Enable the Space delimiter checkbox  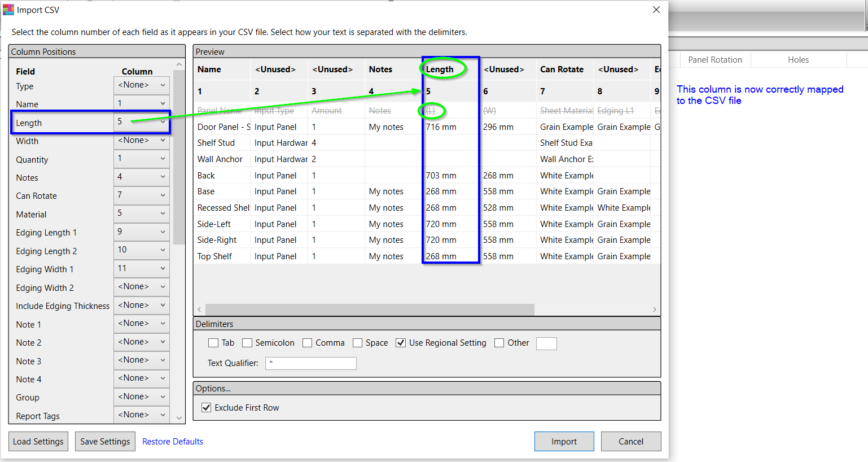[x=358, y=343]
